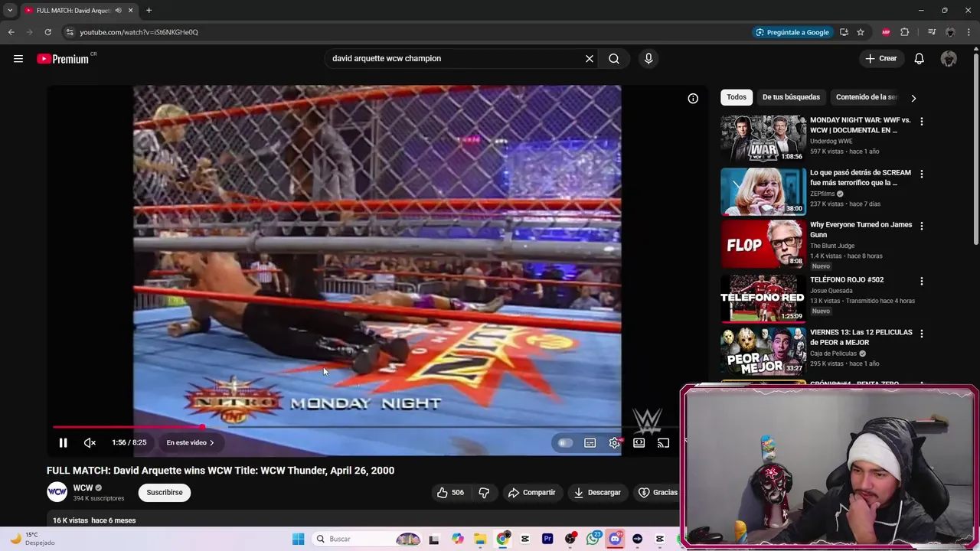Submit search with magnifier button
The image size is (980, 551).
coord(614,58)
